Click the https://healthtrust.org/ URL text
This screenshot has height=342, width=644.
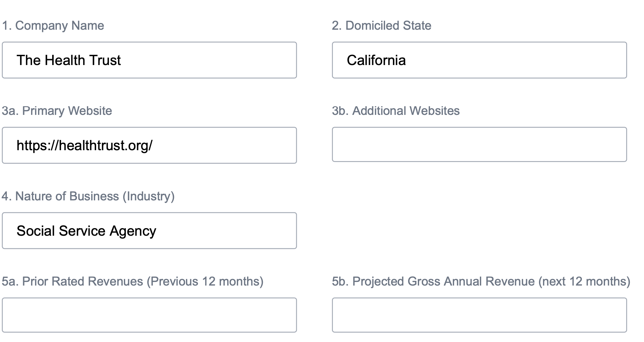[85, 146]
